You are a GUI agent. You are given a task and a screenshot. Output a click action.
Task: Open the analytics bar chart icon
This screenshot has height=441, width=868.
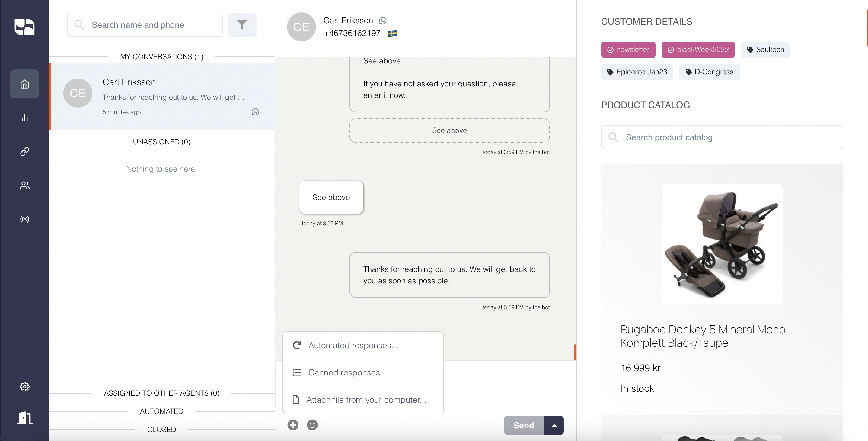[25, 118]
